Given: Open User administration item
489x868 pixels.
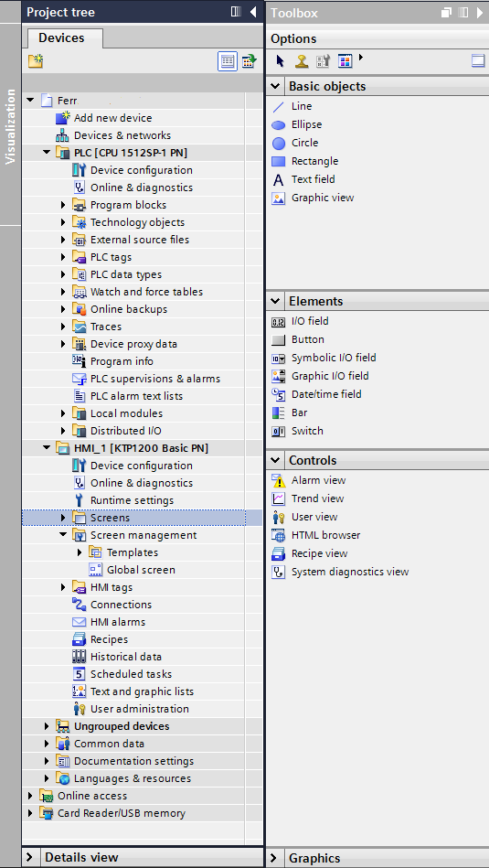Looking at the screenshot, I should (140, 709).
